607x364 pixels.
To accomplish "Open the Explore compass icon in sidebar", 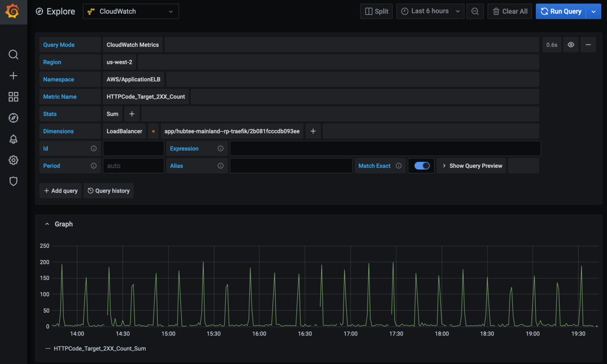I will (13, 118).
